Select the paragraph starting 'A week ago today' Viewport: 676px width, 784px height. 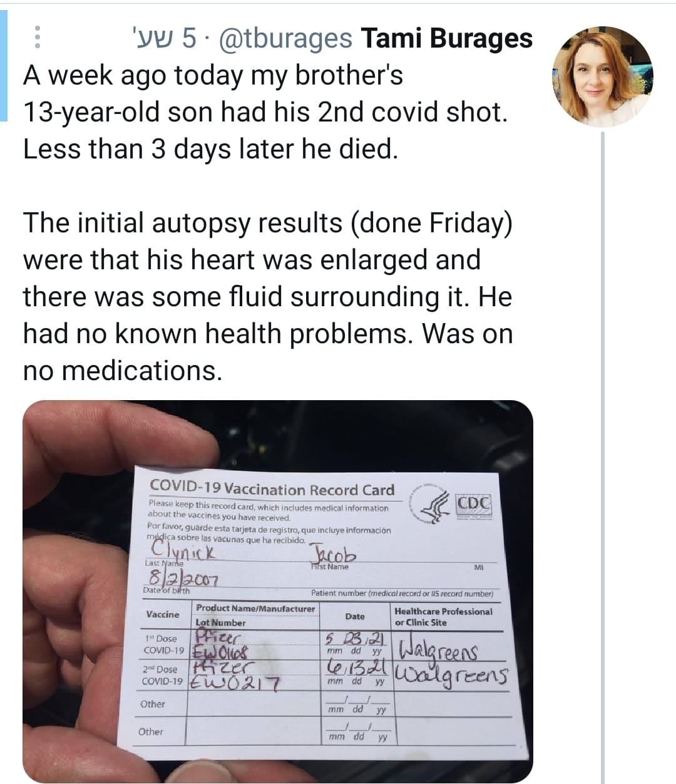click(x=265, y=112)
